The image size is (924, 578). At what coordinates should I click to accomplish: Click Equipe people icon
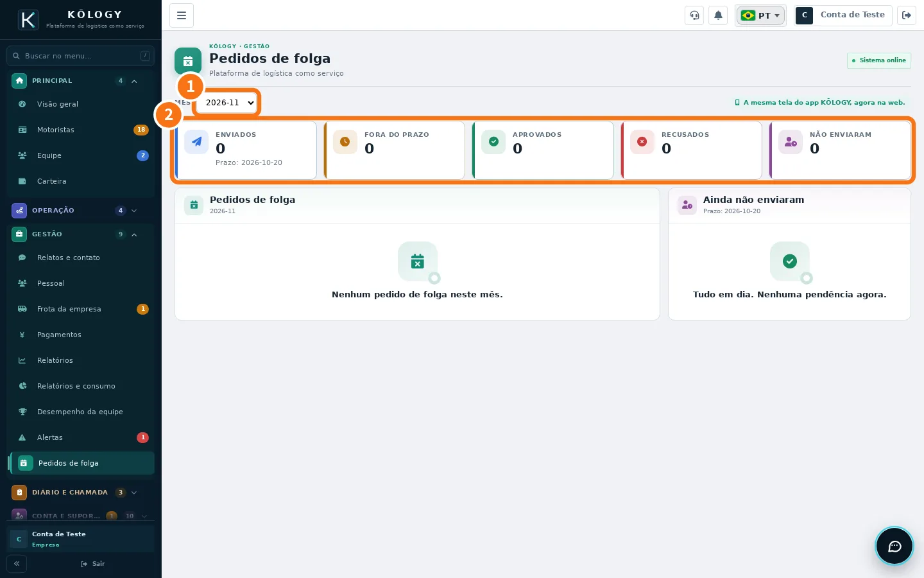coord(22,155)
